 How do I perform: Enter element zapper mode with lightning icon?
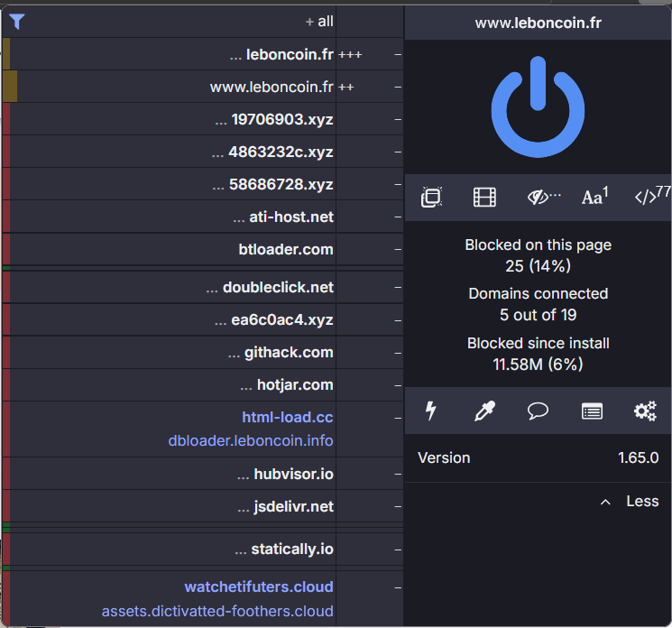(x=431, y=411)
